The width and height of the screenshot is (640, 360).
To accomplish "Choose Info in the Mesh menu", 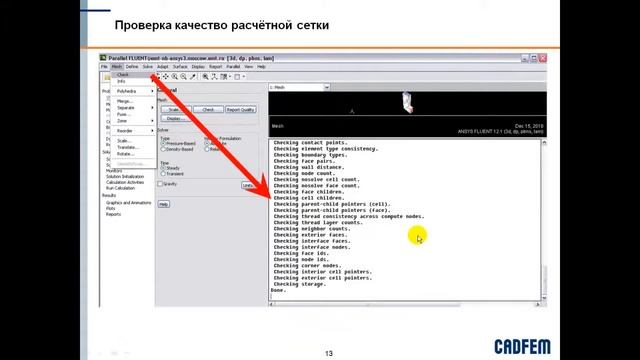I will pos(133,82).
